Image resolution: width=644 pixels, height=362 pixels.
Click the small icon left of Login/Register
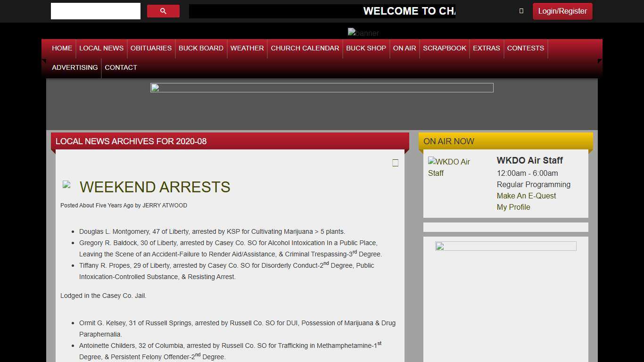click(521, 11)
